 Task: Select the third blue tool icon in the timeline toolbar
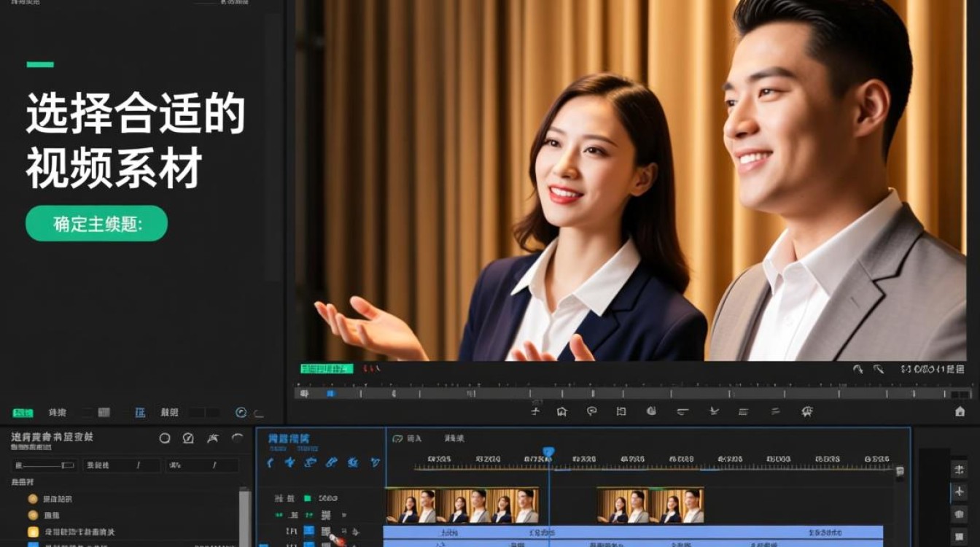coord(311,462)
